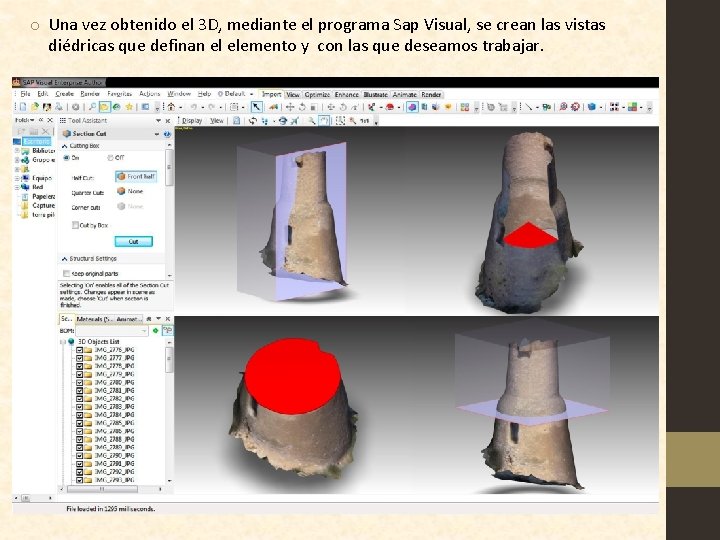The width and height of the screenshot is (720, 540).
Task: Click the Open file toolbar icon
Action: (34, 107)
